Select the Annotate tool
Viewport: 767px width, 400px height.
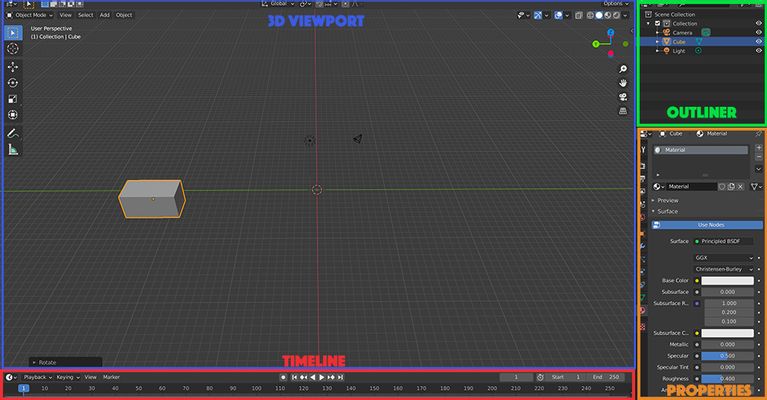coord(13,133)
